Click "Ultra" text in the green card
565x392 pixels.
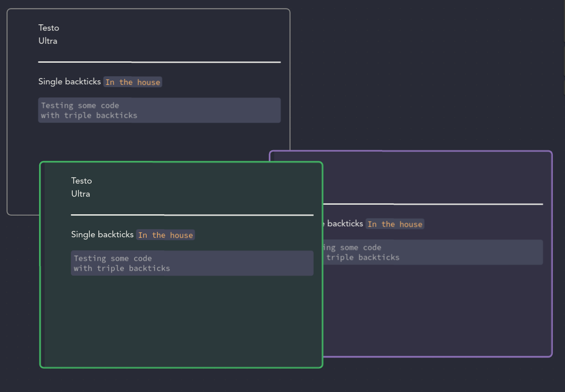pos(81,194)
